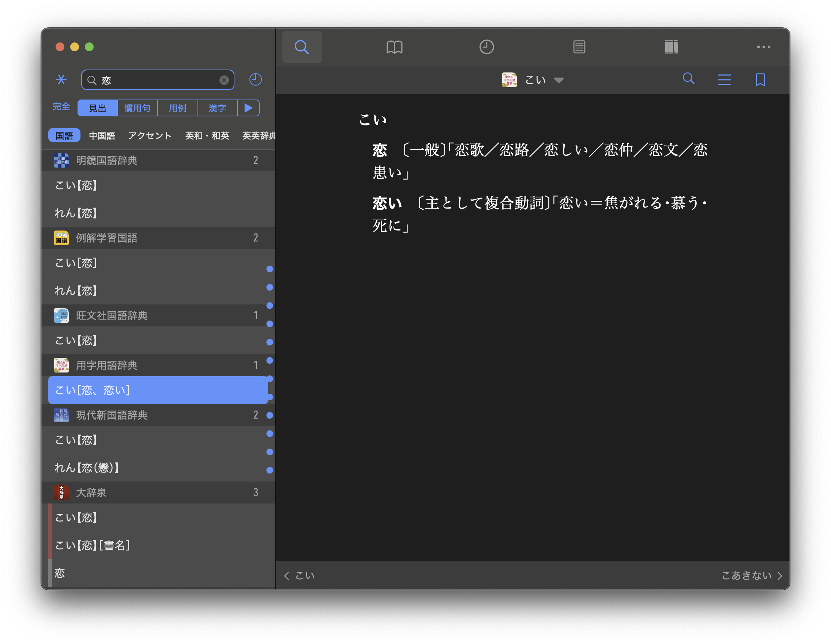Viewport: 831px width, 644px height.
Task: Select 慣用句 search mode segment
Action: coord(138,108)
